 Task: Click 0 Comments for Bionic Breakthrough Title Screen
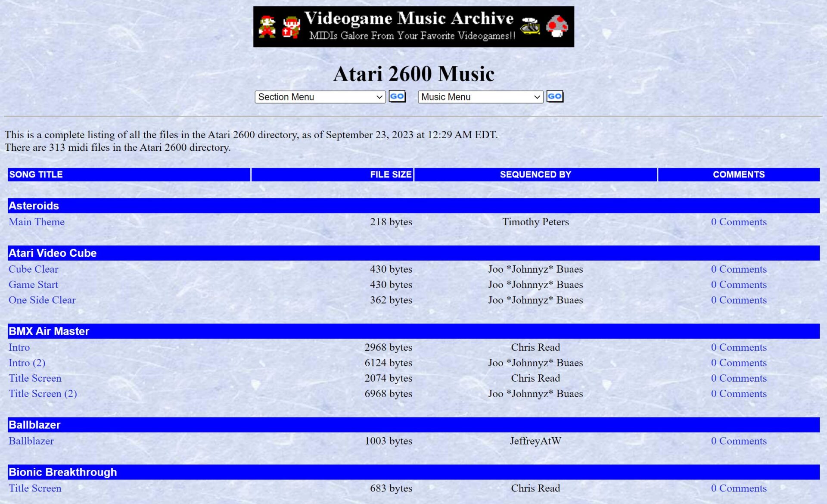click(739, 488)
